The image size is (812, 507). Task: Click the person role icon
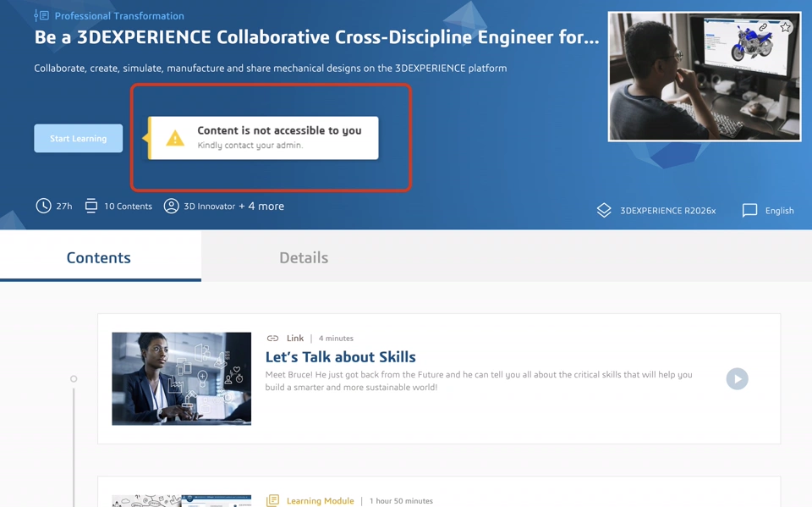pyautogui.click(x=171, y=206)
